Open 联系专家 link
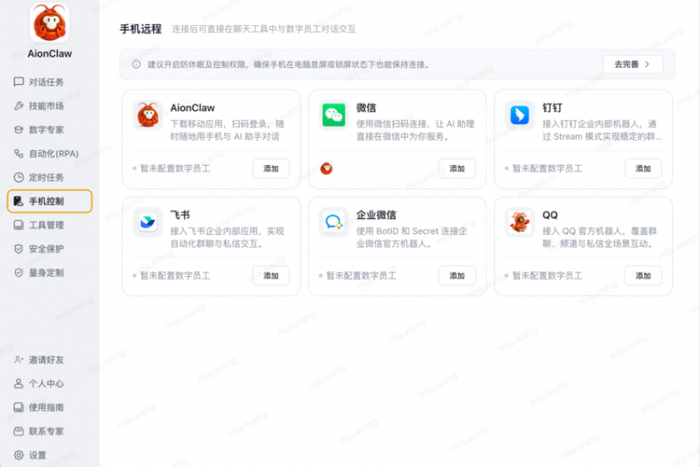The height and width of the screenshot is (467, 700). [x=50, y=431]
